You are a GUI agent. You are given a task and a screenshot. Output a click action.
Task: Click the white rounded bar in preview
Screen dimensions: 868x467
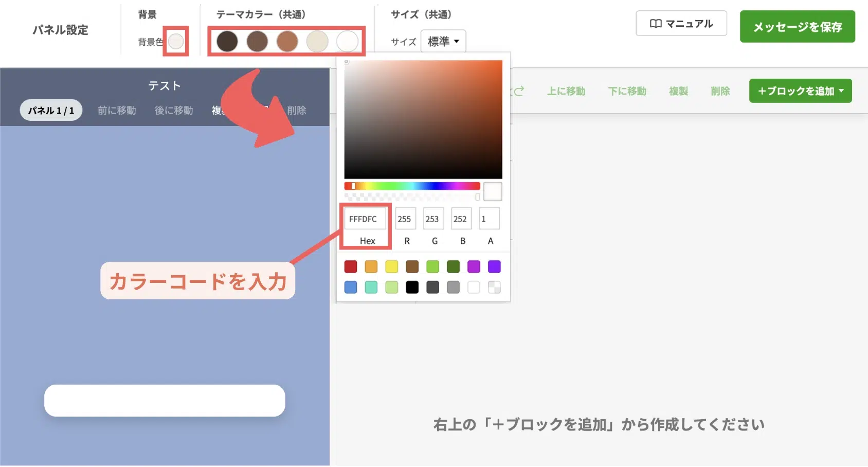coord(165,401)
